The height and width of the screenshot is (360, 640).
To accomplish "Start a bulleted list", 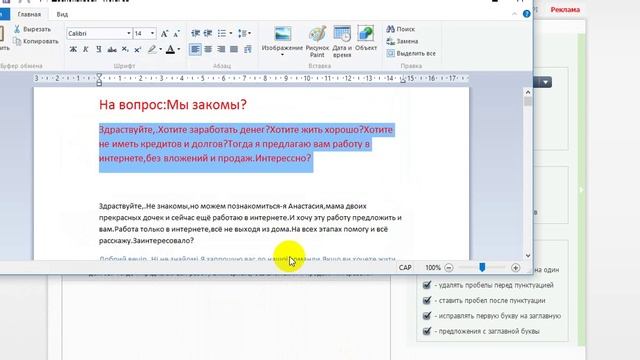I will pyautogui.click(x=222, y=33).
